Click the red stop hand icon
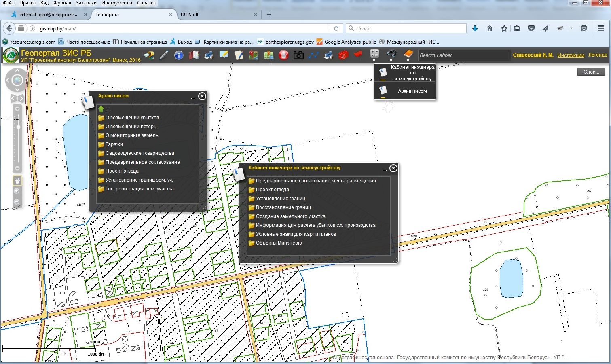 click(283, 55)
